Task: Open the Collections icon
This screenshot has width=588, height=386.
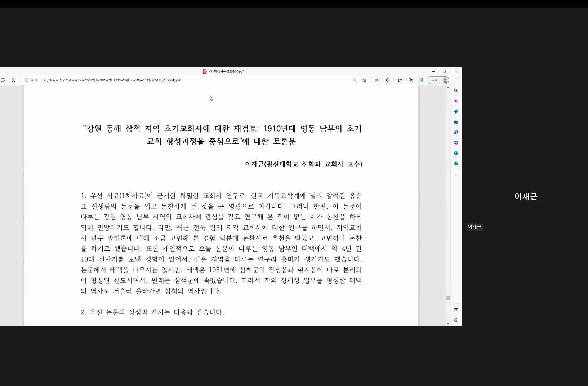Action: 411,80
